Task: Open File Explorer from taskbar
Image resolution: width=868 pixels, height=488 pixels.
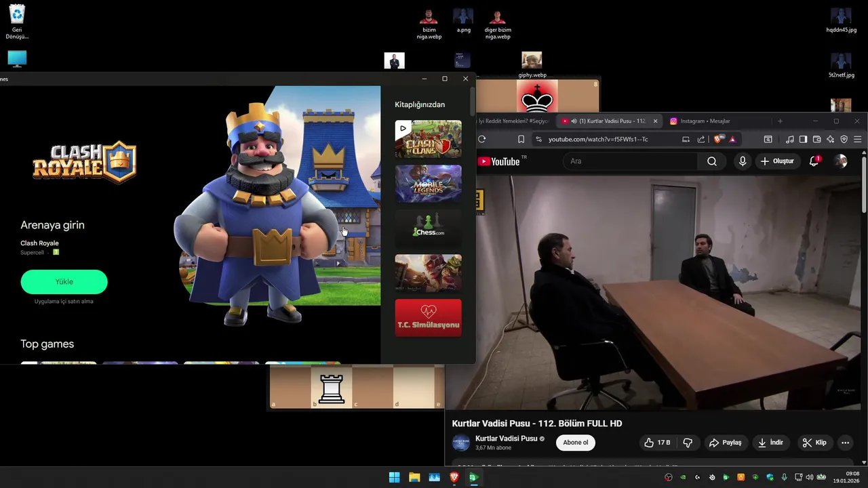Action: [x=414, y=477]
